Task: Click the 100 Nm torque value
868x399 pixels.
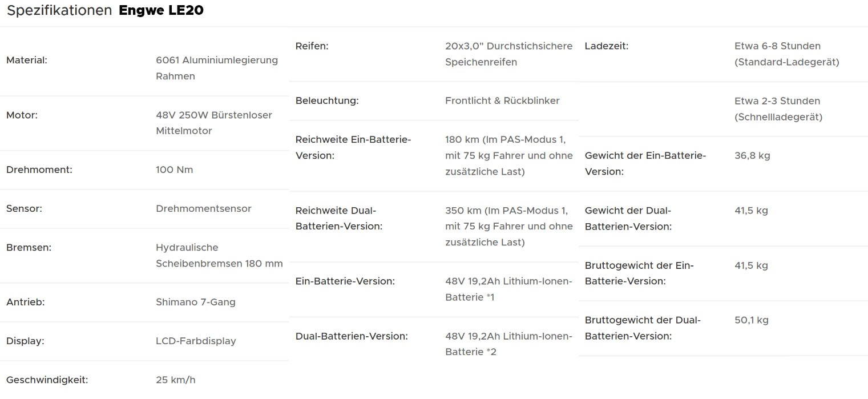Action: point(174,170)
